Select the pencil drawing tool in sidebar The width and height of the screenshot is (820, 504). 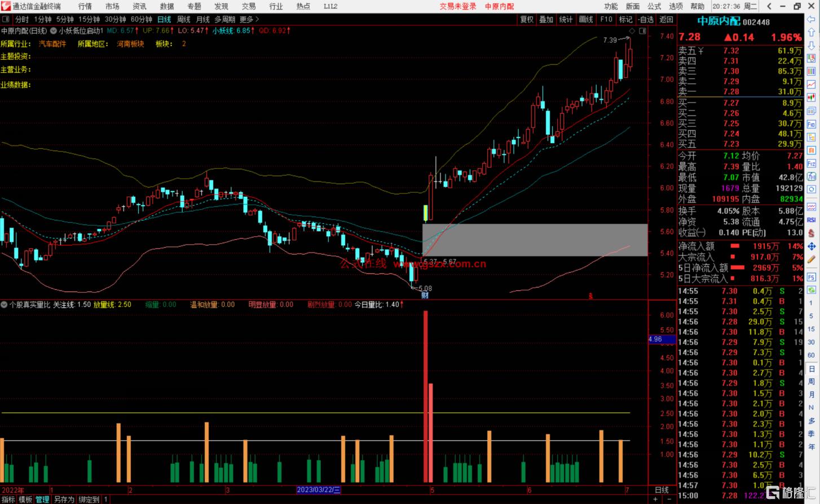pos(812,260)
